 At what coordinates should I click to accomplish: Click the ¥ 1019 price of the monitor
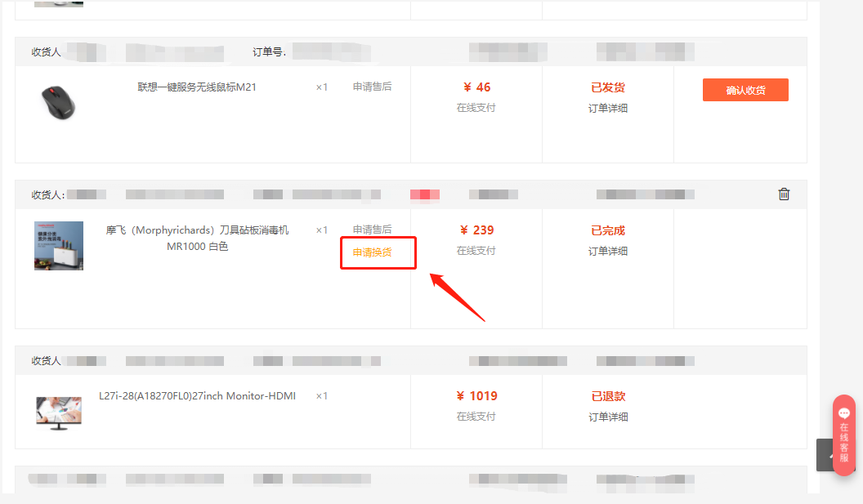coord(476,396)
